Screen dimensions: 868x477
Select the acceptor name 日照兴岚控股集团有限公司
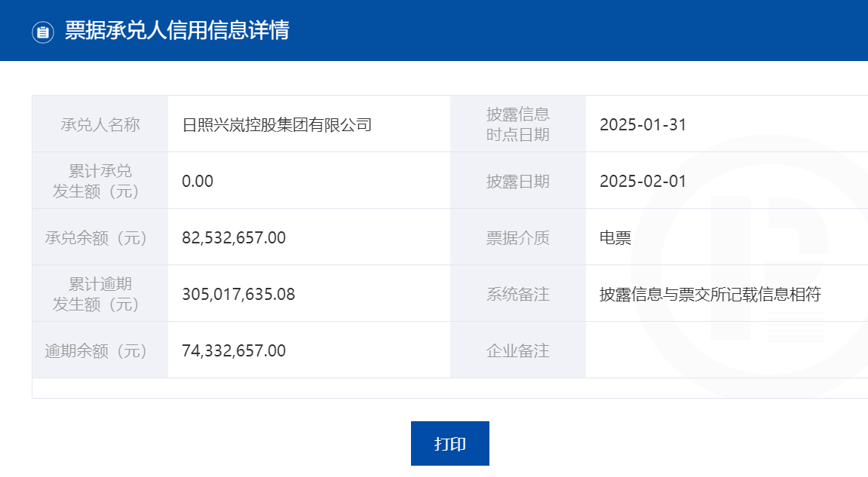click(x=277, y=124)
